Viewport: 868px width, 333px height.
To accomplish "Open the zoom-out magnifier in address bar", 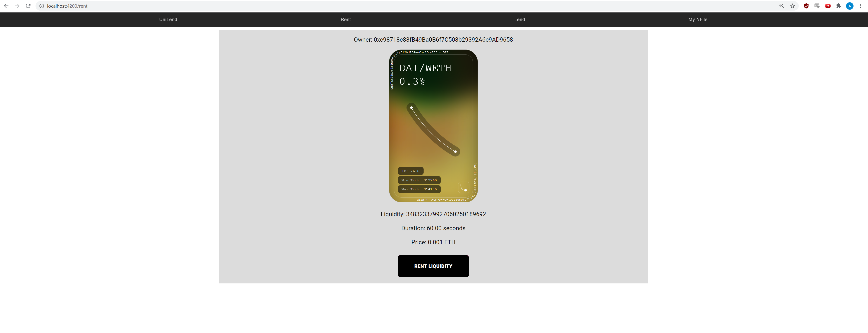I will pos(781,6).
